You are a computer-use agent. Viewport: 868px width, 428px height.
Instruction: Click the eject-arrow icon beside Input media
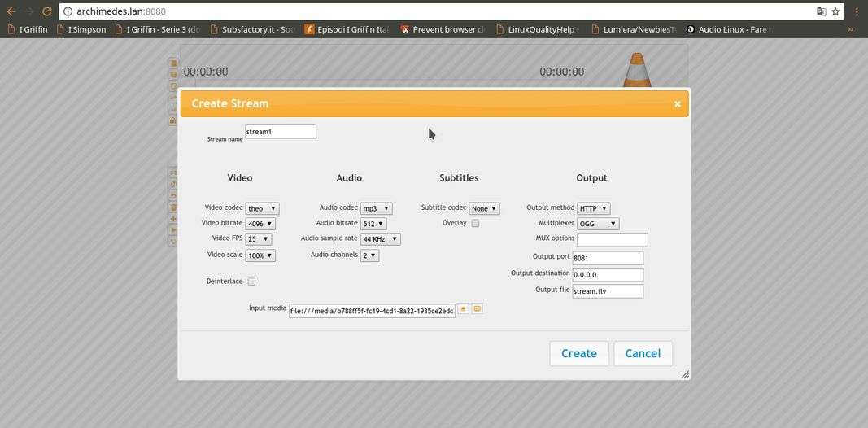pyautogui.click(x=464, y=309)
